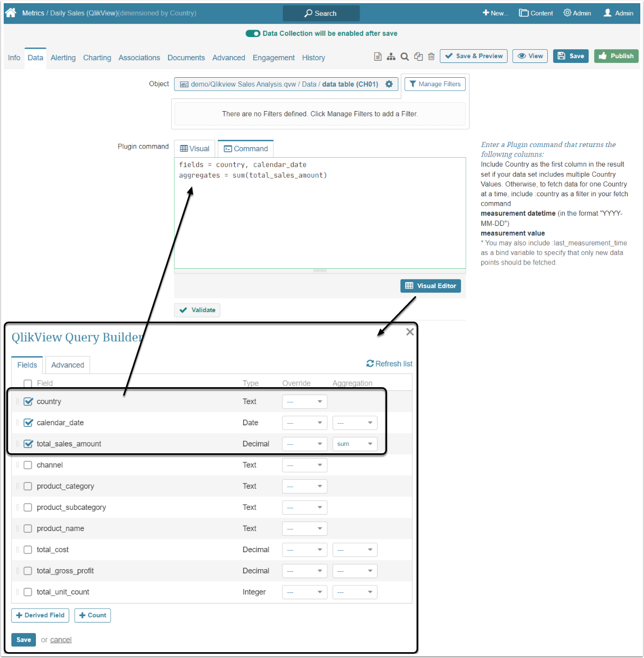
Task: Open Override dropdown for total_unit_count
Action: coord(305,592)
